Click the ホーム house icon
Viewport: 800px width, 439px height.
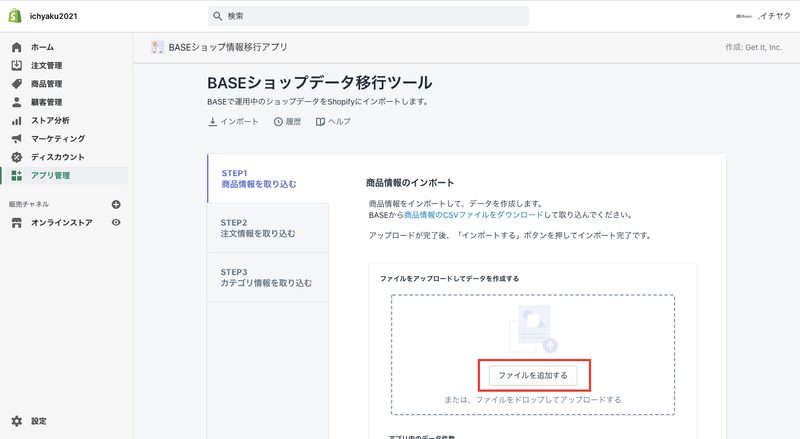[x=16, y=47]
